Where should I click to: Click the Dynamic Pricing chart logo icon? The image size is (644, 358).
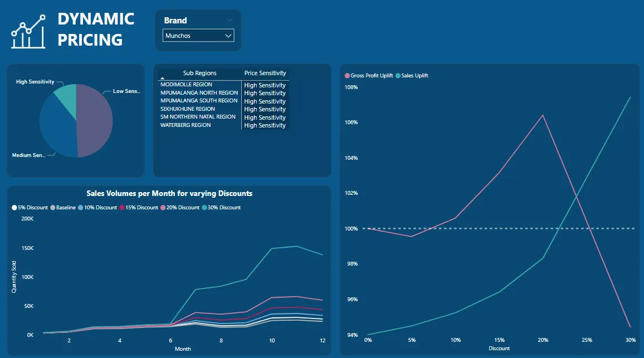tap(28, 32)
